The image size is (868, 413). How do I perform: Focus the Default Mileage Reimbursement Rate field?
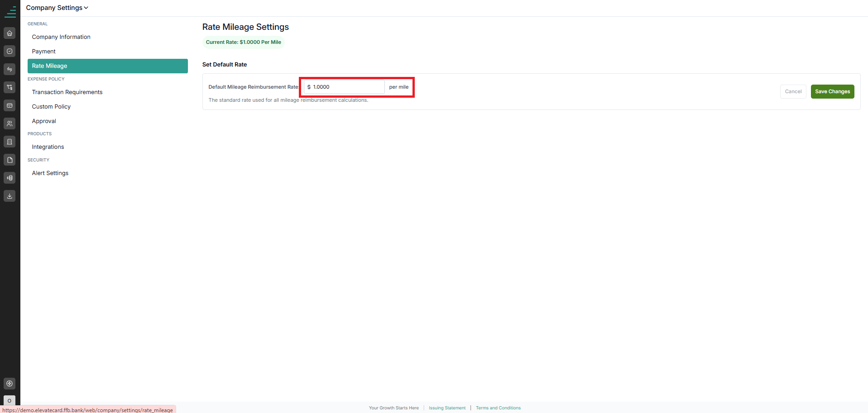344,87
